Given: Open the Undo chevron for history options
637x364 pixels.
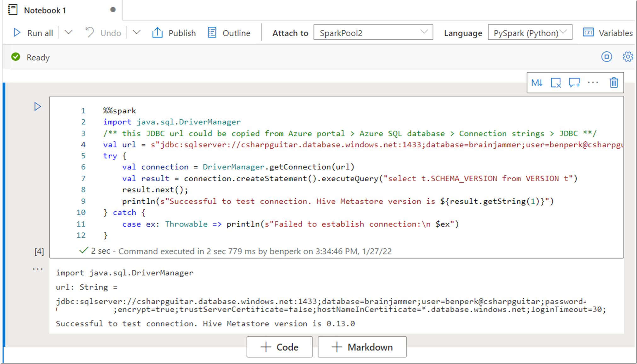Looking at the screenshot, I should point(136,32).
